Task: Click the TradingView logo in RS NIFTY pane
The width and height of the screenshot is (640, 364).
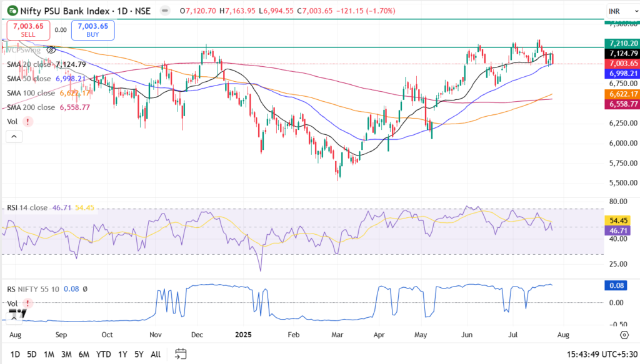Action: pyautogui.click(x=17, y=313)
